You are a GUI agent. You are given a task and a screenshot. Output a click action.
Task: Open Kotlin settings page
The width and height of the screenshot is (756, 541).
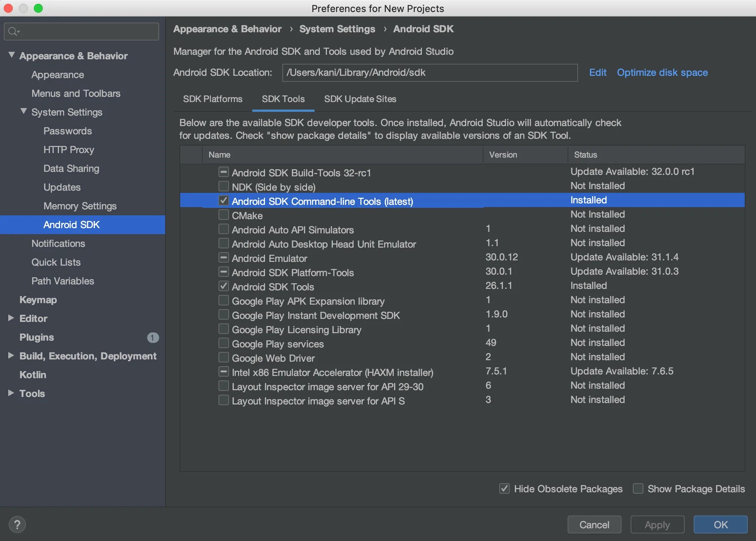point(33,375)
